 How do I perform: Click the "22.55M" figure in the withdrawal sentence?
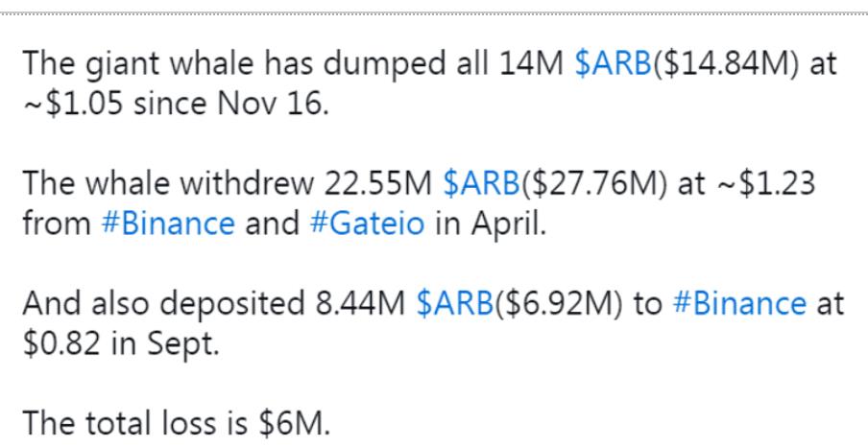coord(374,183)
